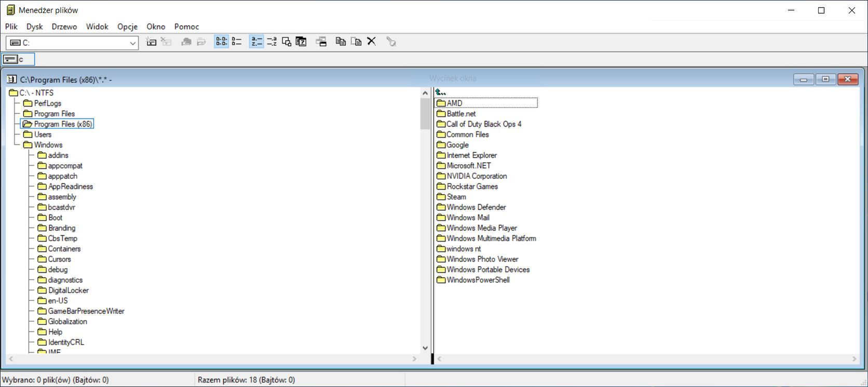Screen dimensions: 868x387
Task: Select the Windows Defender folder
Action: (x=471, y=207)
